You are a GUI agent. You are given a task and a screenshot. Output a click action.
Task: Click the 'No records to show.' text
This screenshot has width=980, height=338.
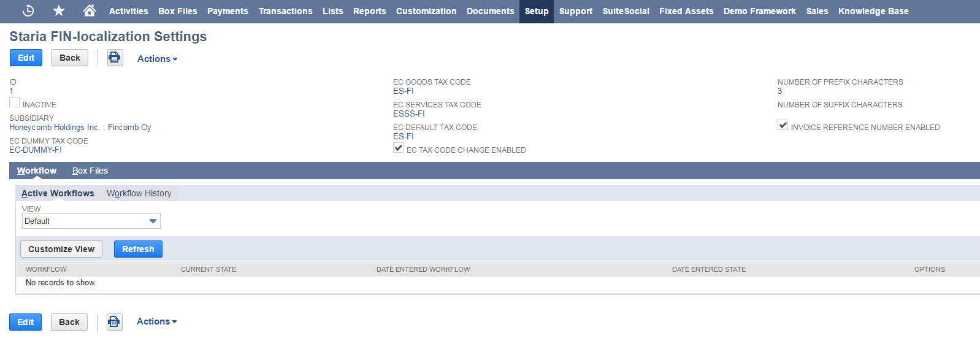tap(61, 283)
